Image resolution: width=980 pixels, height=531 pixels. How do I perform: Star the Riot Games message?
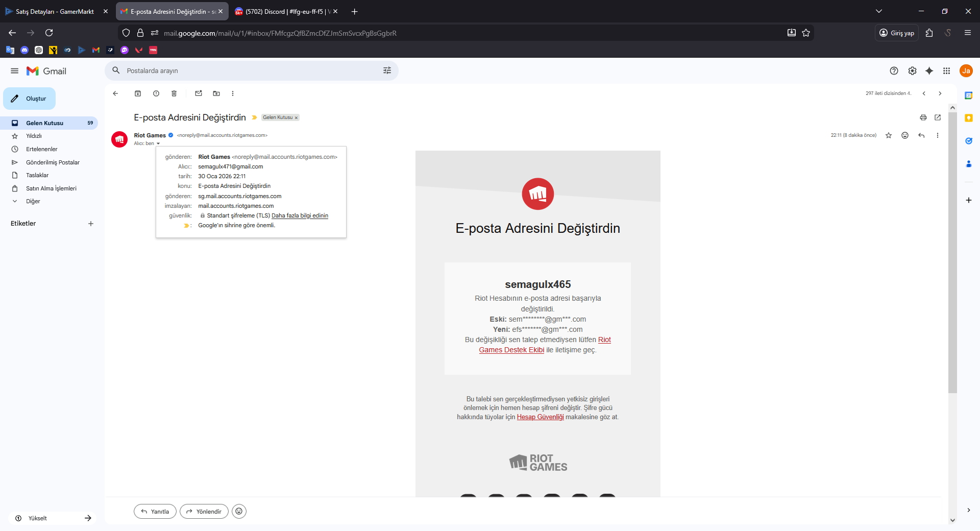coord(889,135)
